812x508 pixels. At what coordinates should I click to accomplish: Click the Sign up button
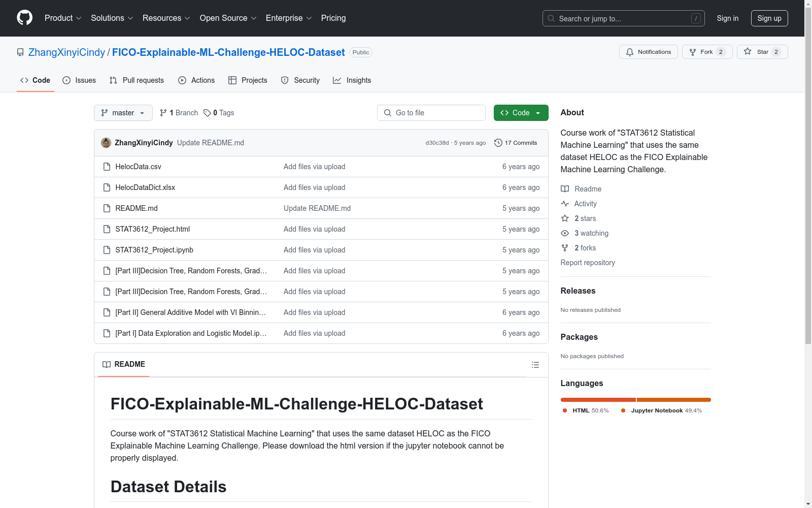point(769,18)
